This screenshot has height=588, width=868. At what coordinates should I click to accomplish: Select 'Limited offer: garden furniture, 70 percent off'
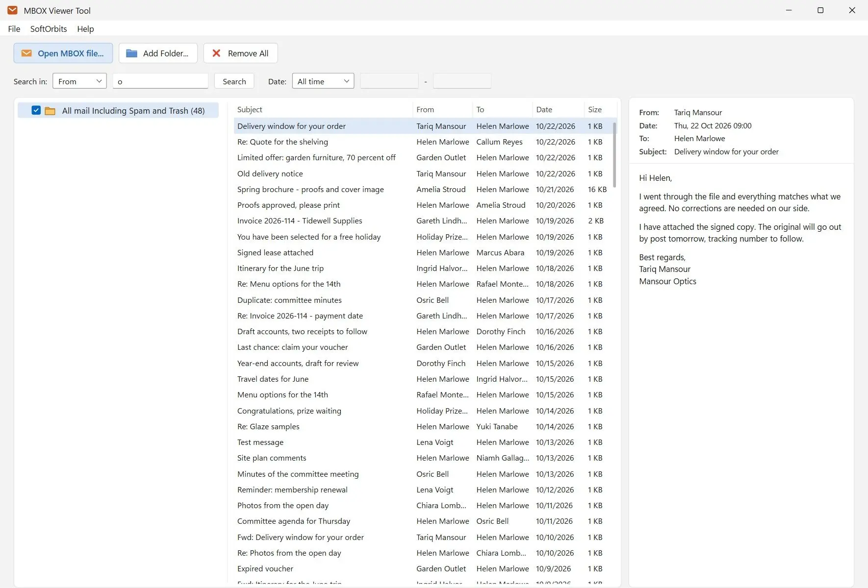(423, 157)
